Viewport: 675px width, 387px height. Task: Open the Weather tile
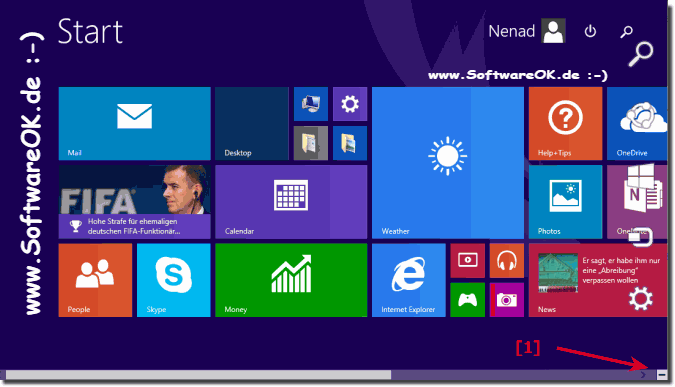coord(448,163)
